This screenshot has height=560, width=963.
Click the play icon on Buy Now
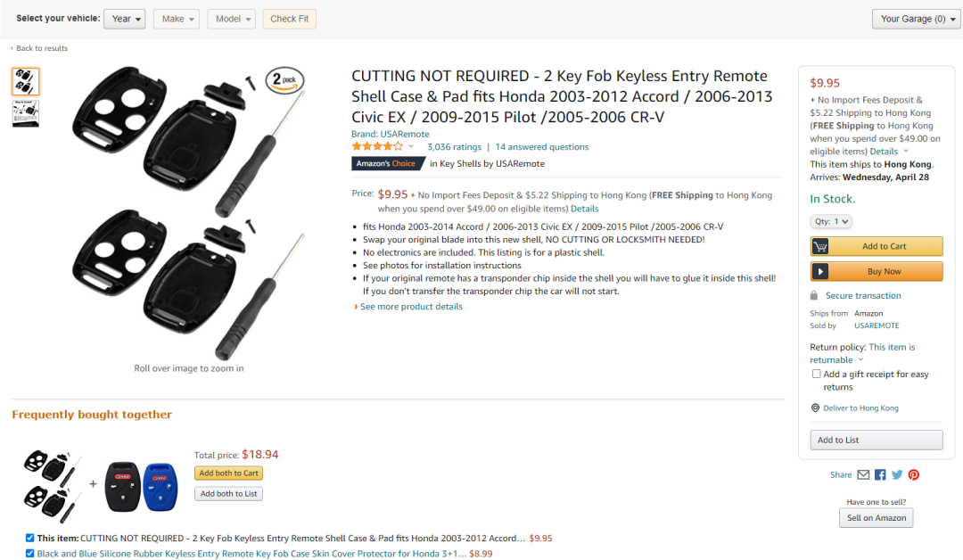coord(820,271)
